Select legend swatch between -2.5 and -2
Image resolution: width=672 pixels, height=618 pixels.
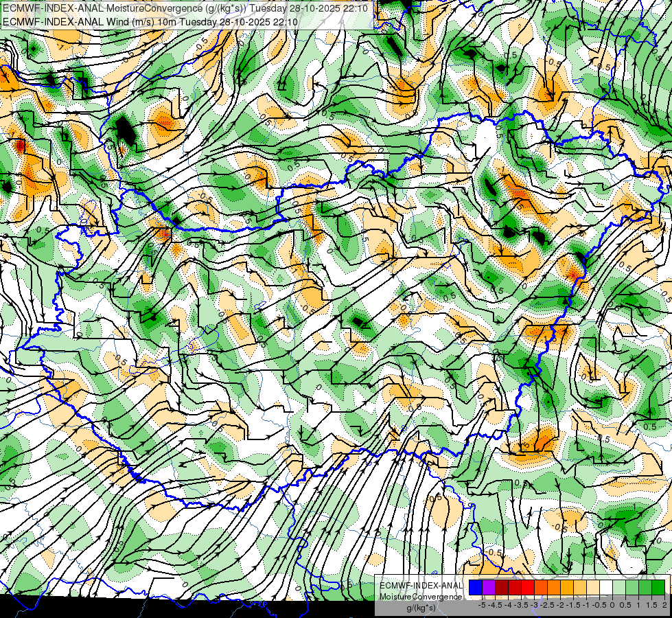click(554, 588)
